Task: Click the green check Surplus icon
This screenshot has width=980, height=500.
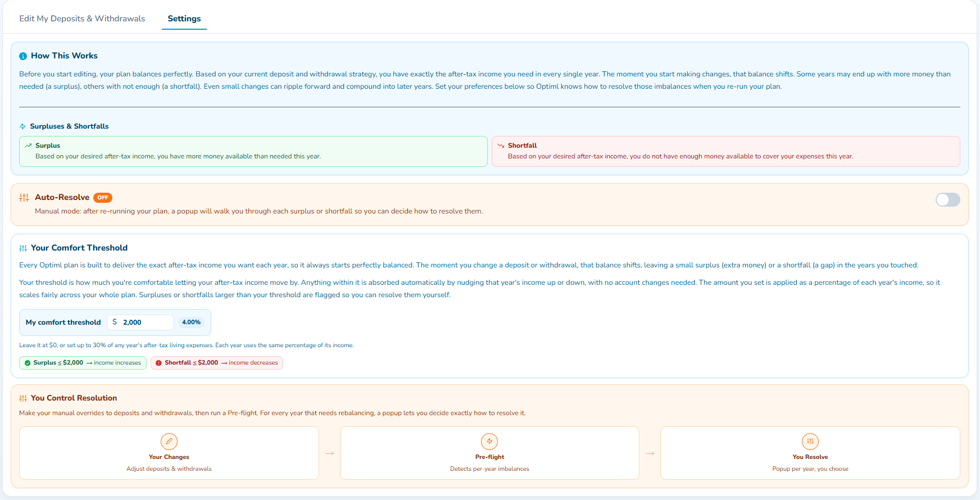Action: point(28,363)
